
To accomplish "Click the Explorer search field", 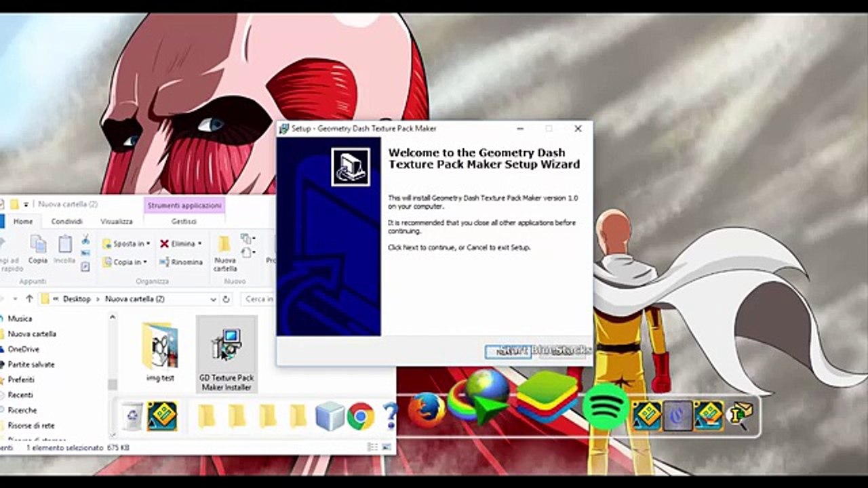I will point(258,299).
